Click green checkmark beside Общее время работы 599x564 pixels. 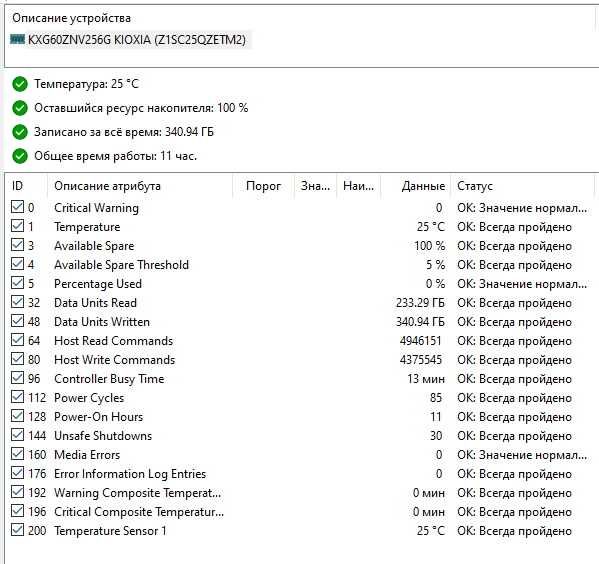[19, 156]
